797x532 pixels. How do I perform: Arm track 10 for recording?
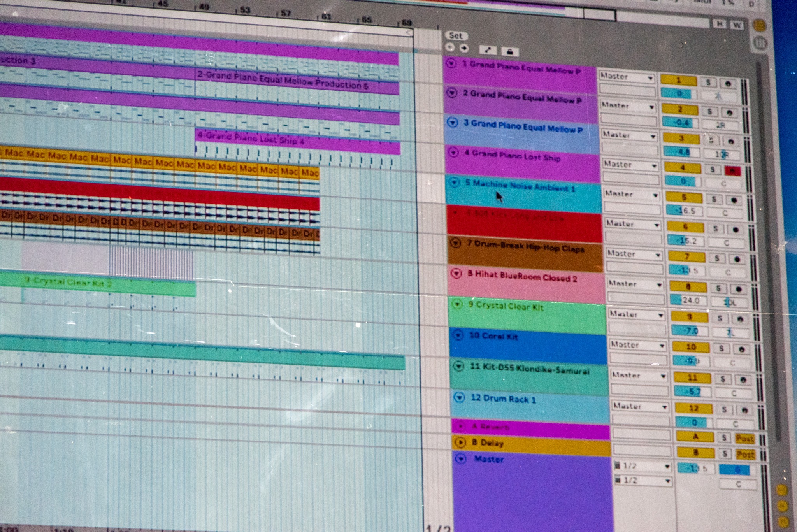pos(742,349)
